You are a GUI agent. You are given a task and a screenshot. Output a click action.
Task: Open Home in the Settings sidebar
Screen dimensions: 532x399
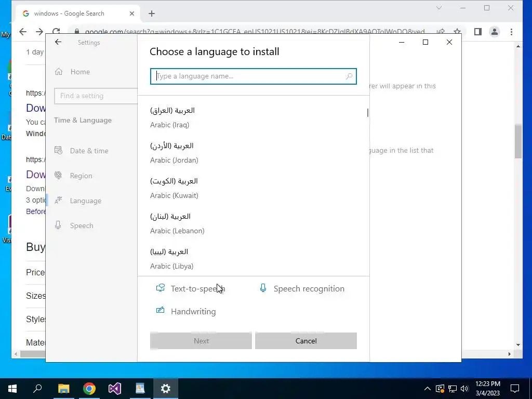click(x=80, y=72)
